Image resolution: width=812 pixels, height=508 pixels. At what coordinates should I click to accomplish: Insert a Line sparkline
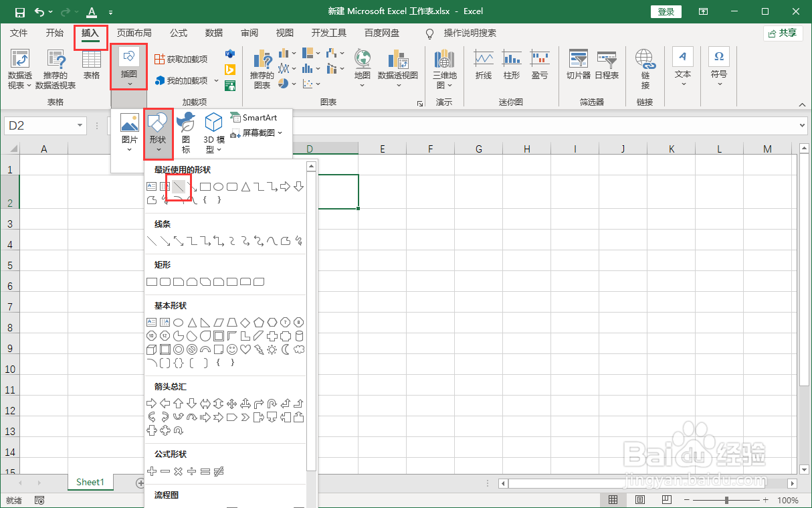(x=484, y=65)
